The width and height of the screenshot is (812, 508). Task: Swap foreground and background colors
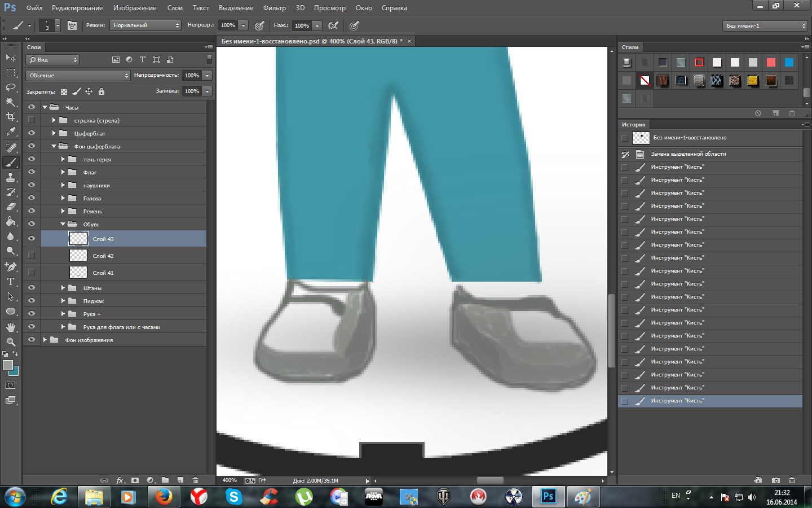(15, 353)
